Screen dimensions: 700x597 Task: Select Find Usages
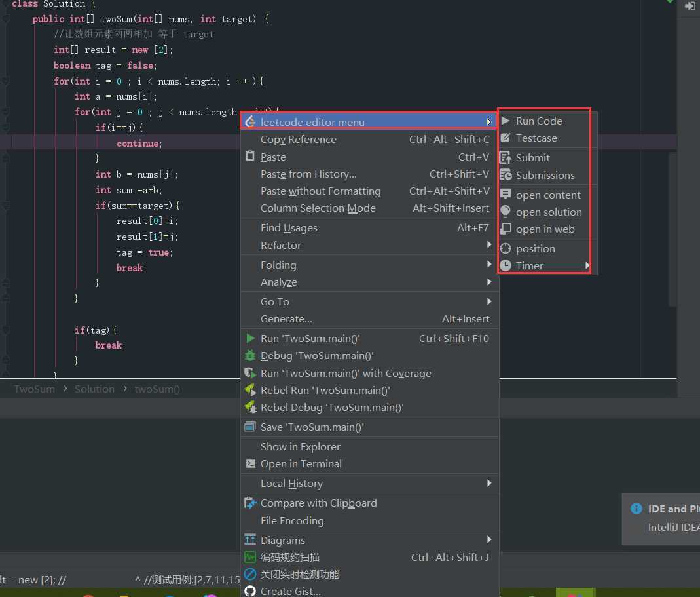[x=369, y=228]
